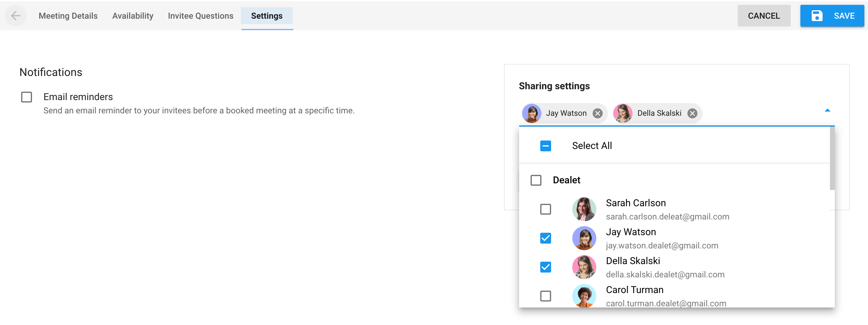Viewport: 868px width, 325px height.
Task: Click sarah.carlson.deleat@gmail.com email text
Action: pyautogui.click(x=667, y=217)
